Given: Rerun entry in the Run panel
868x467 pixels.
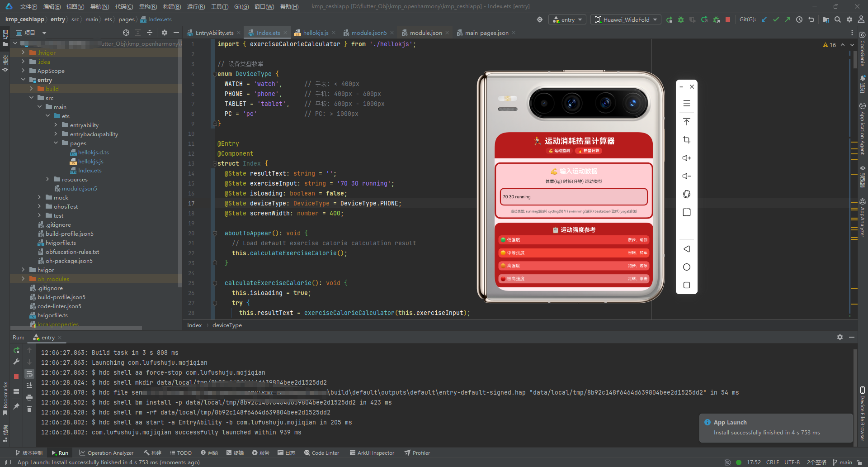Looking at the screenshot, I should [16, 350].
